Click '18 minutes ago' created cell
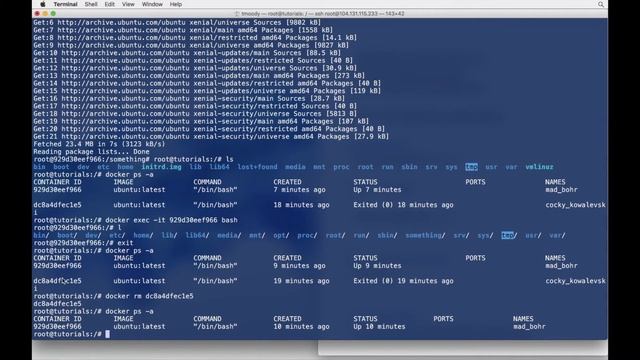 click(301, 205)
